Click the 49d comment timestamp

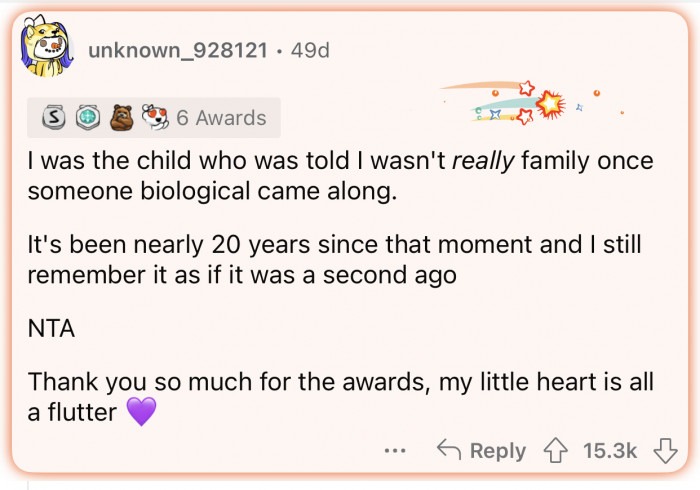click(309, 49)
